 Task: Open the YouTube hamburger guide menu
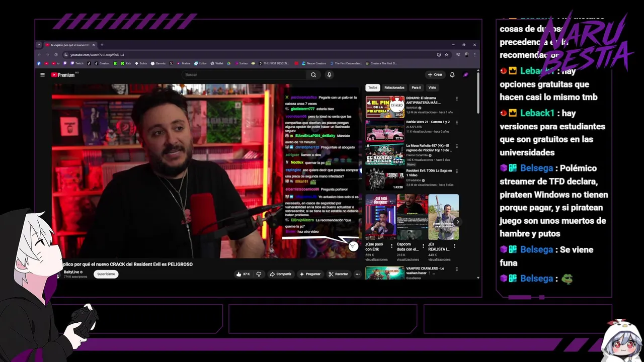click(42, 75)
